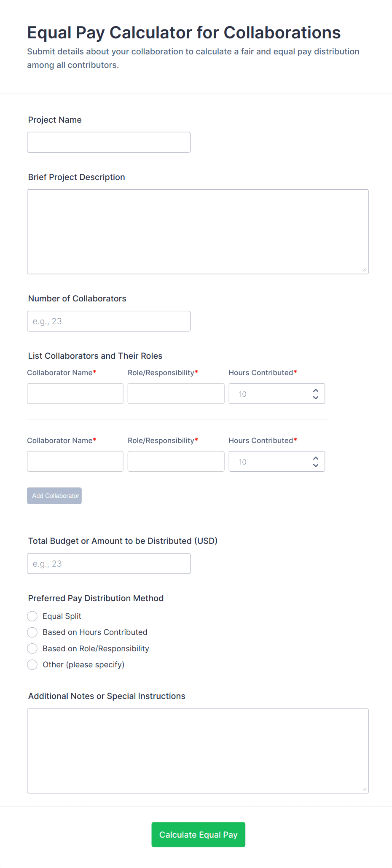
Task: Select the Equal Split option
Action: pos(32,616)
